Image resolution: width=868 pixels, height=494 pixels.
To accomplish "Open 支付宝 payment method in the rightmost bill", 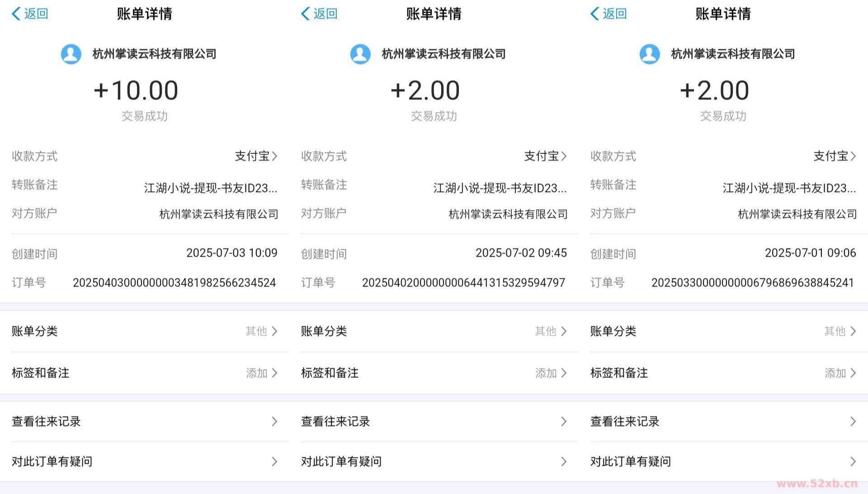I will pyautogui.click(x=835, y=156).
